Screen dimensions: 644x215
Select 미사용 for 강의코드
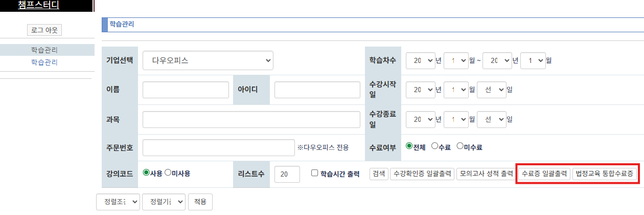(168, 173)
